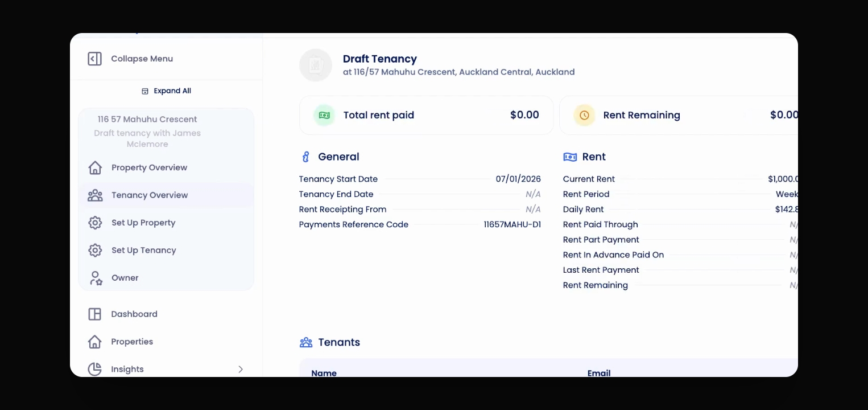
Task: Click the Collapse Menu label
Action: pos(142,59)
